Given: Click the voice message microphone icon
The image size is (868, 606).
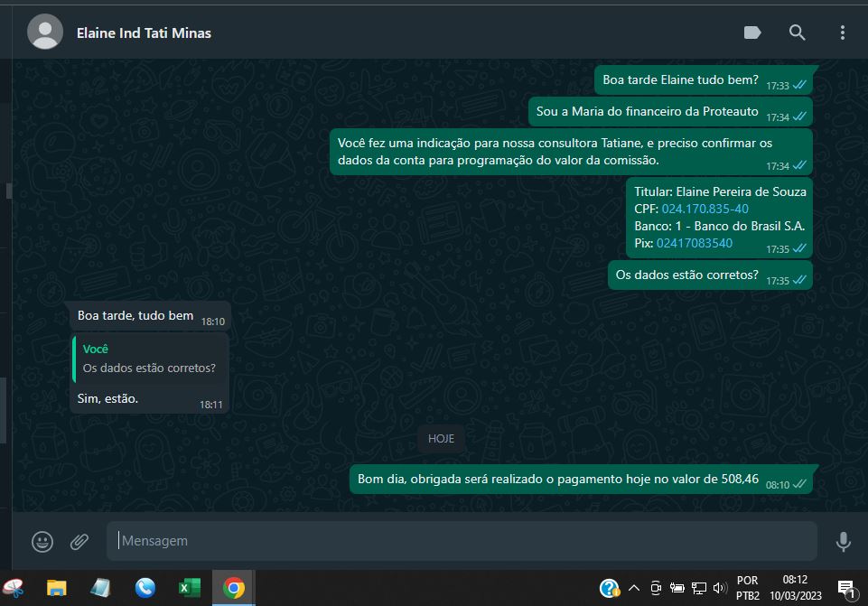Looking at the screenshot, I should pyautogui.click(x=843, y=541).
